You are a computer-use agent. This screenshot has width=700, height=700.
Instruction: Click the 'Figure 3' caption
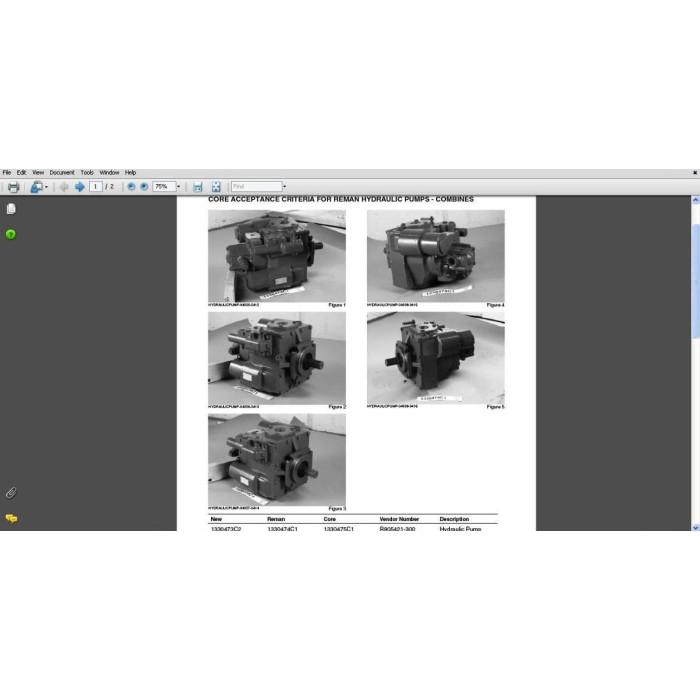point(337,508)
